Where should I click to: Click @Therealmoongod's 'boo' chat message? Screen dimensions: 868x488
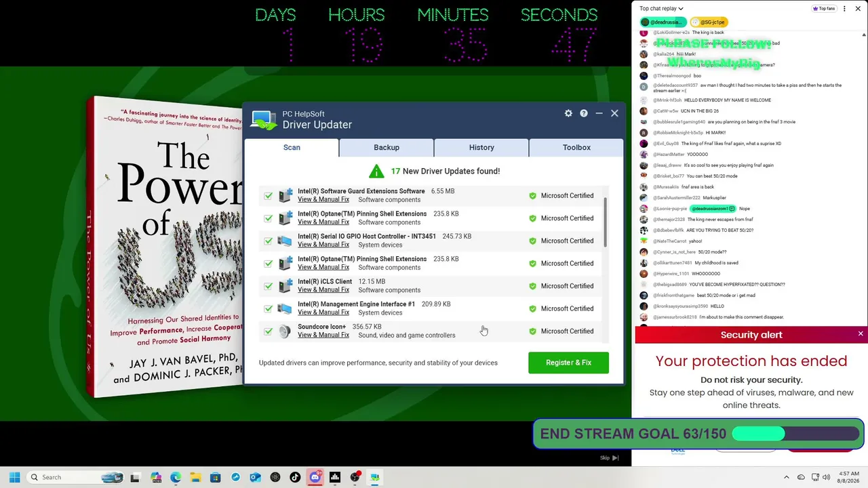pyautogui.click(x=697, y=76)
